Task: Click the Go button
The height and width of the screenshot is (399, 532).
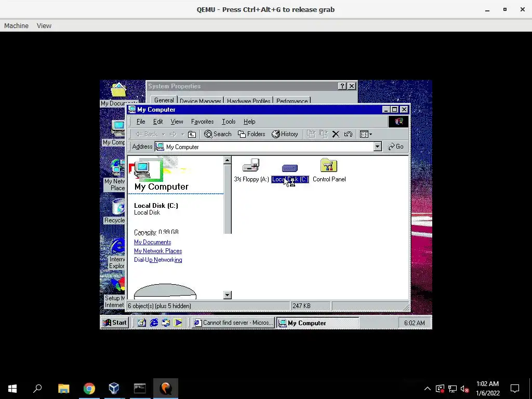Action: coord(396,147)
